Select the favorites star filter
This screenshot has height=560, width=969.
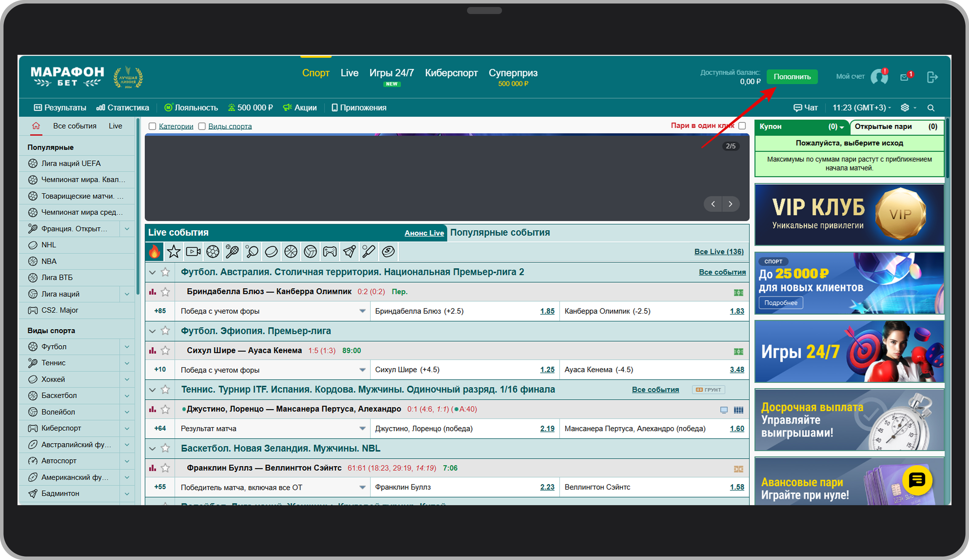pyautogui.click(x=174, y=252)
